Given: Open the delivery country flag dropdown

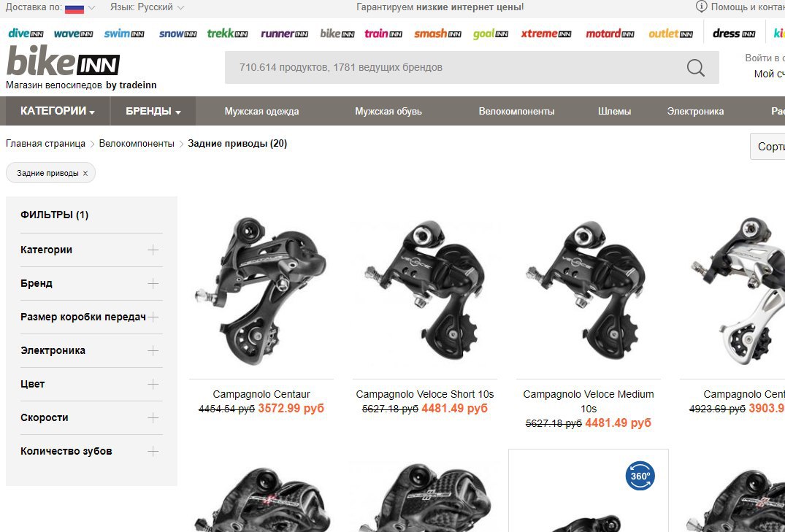Looking at the screenshot, I should (x=79, y=7).
